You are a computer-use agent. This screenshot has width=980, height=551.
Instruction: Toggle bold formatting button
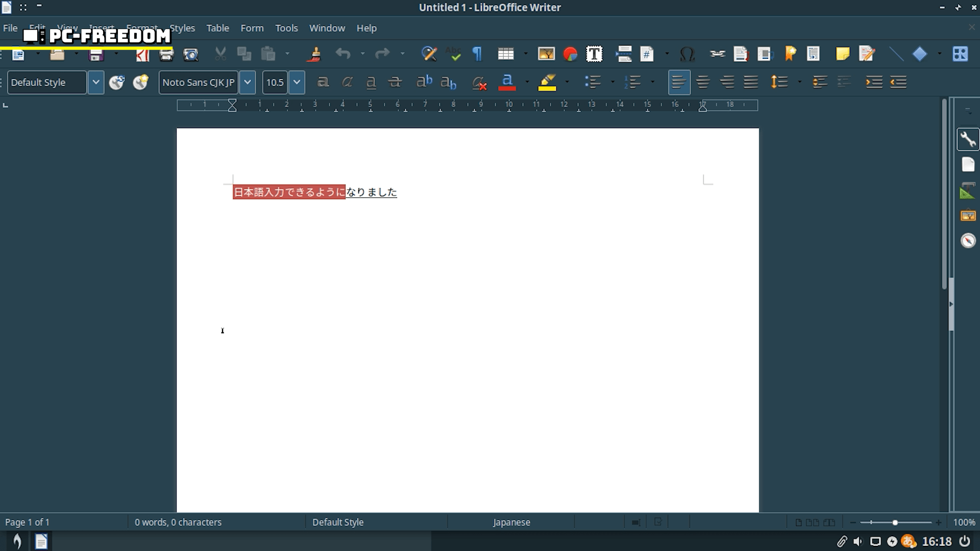[x=323, y=82]
